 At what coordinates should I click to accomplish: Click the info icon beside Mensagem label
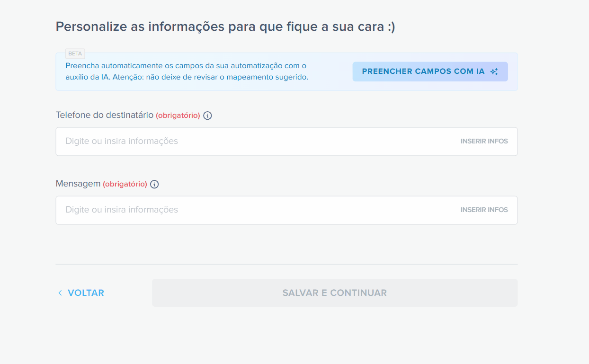click(x=154, y=184)
